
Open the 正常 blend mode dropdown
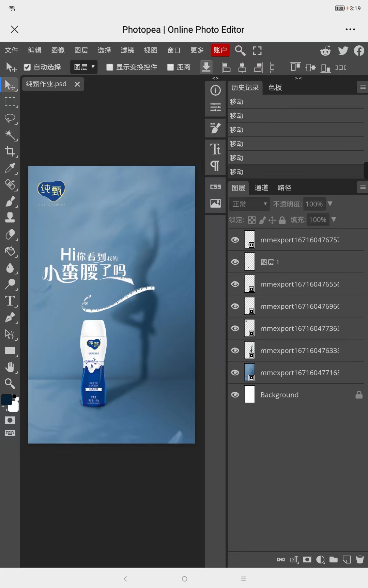[249, 204]
